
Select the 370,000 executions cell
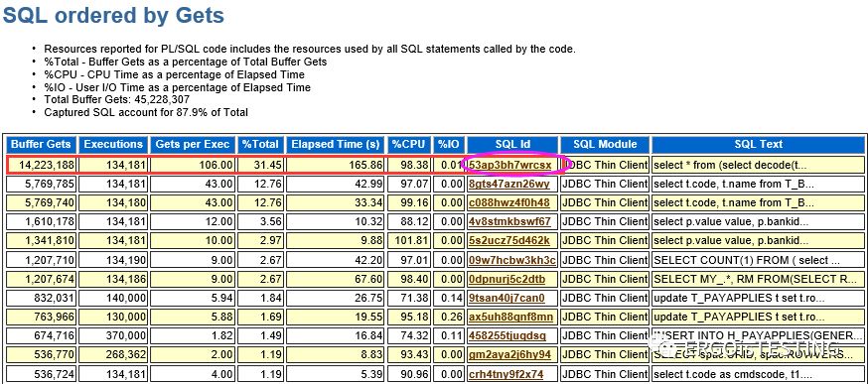click(113, 335)
